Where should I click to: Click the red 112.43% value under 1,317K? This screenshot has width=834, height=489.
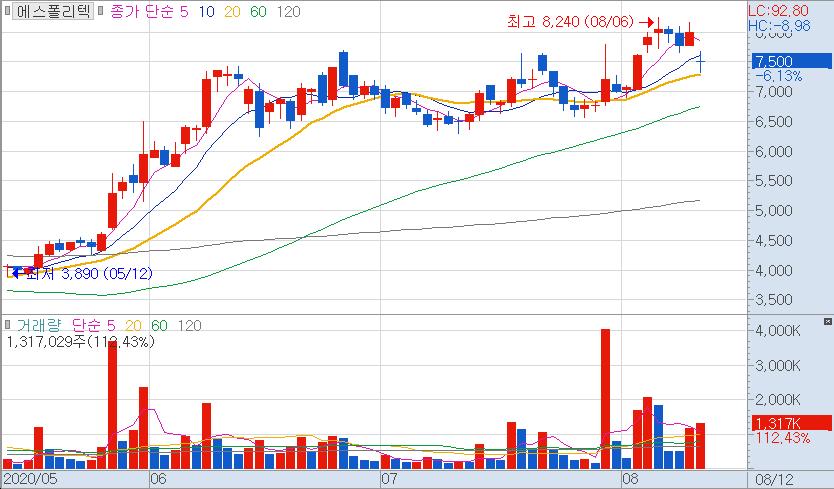[783, 438]
